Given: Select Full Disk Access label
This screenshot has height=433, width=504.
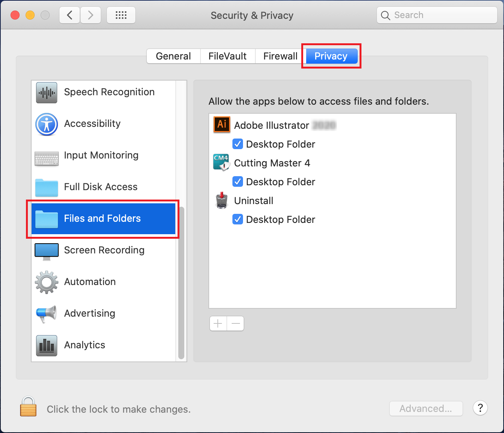Looking at the screenshot, I should (101, 187).
